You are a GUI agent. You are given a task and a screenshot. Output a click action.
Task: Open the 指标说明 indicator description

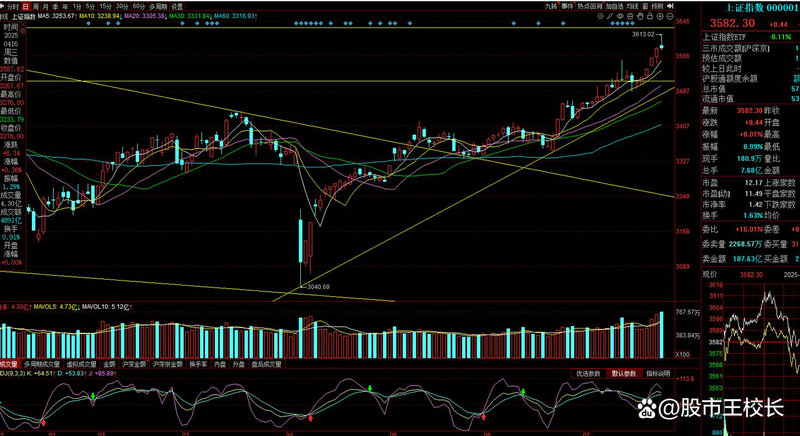(657, 373)
